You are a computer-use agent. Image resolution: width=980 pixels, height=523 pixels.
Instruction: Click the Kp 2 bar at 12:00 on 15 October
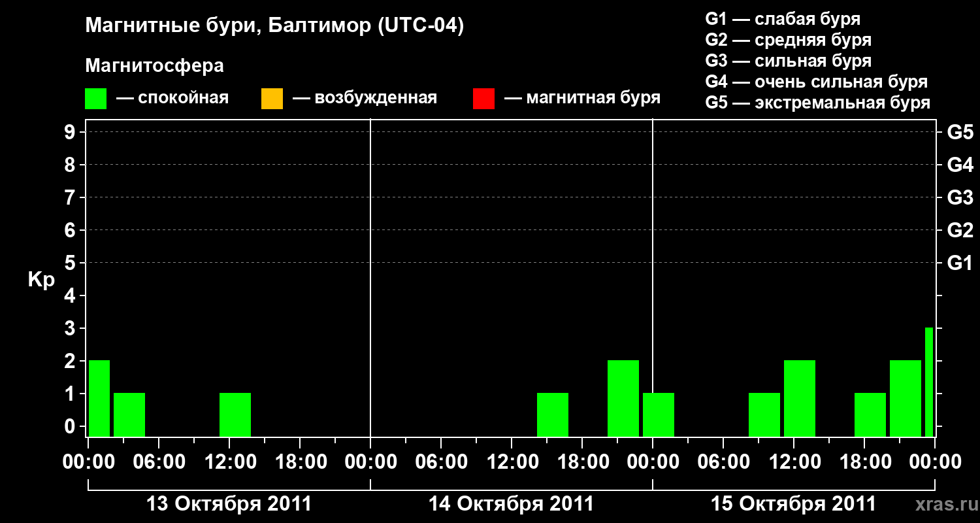pos(800,398)
